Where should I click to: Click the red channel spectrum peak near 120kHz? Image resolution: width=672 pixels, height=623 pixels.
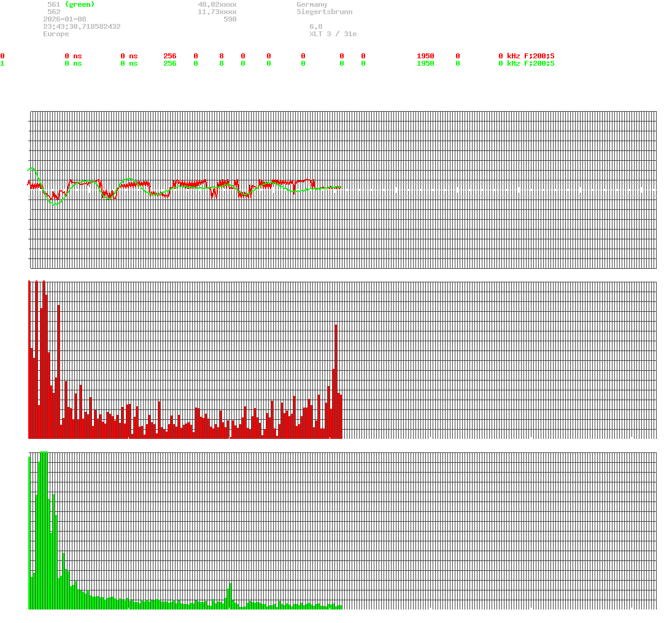click(336, 368)
